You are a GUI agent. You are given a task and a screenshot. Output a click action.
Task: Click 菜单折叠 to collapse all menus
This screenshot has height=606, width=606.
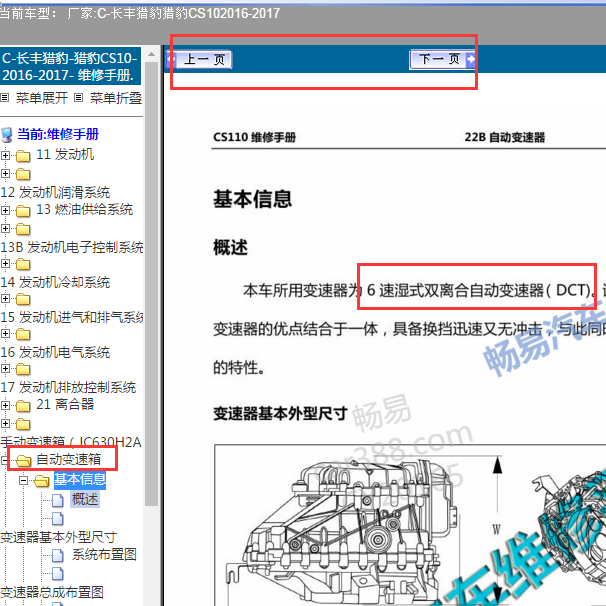(116, 98)
